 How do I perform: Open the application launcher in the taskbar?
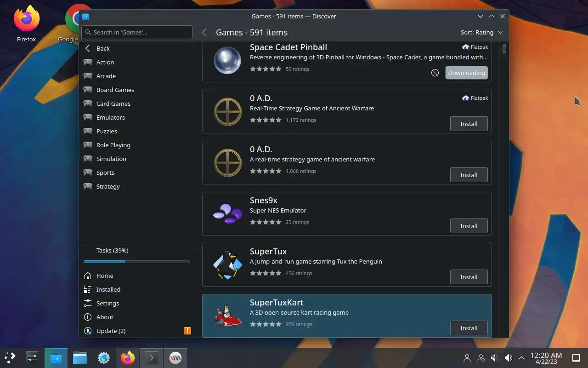[10, 357]
